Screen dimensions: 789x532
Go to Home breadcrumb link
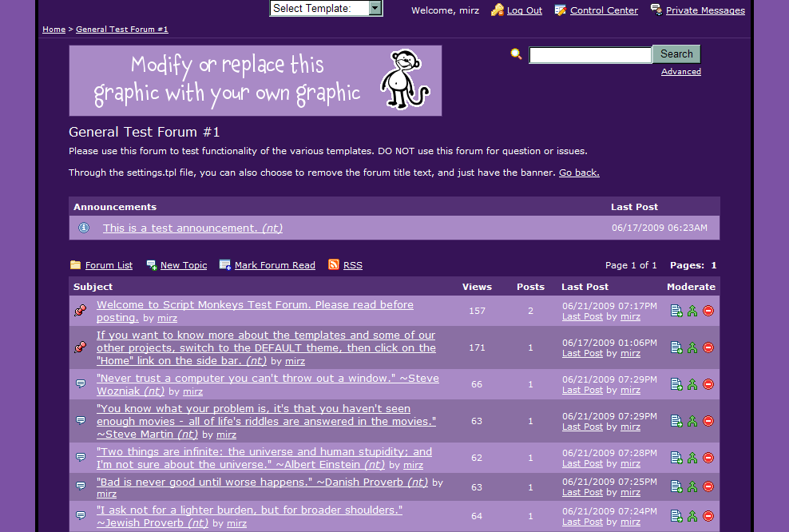[54, 30]
